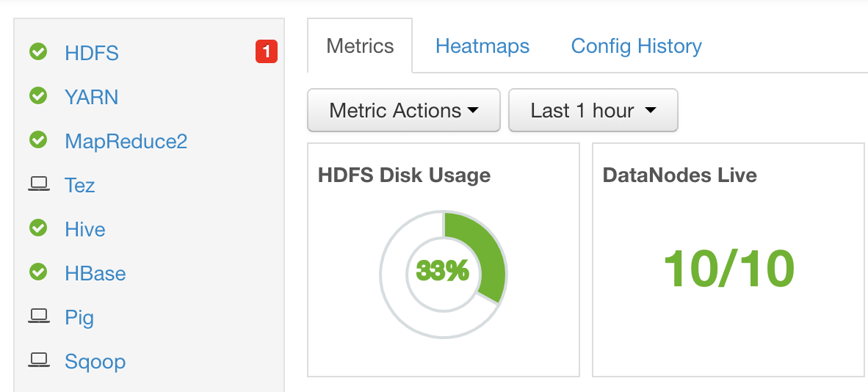
Task: Open the MapReduce2 service link
Action: (126, 141)
